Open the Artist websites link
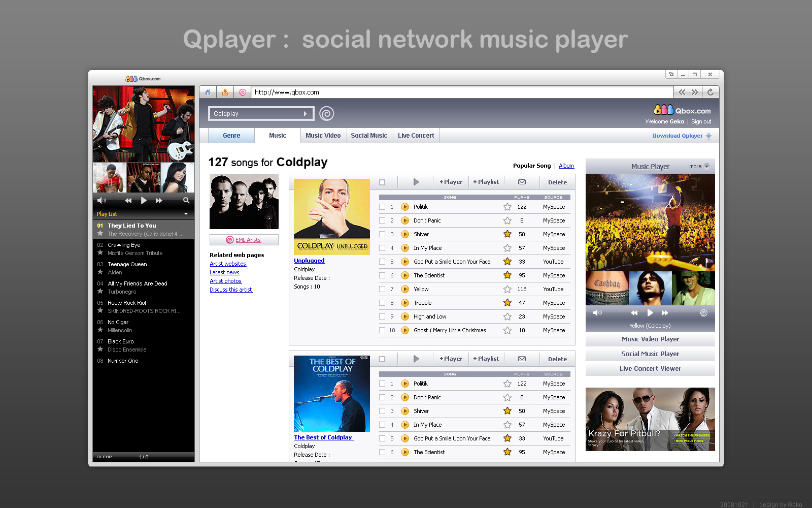This screenshot has width=812, height=508. 228,264
